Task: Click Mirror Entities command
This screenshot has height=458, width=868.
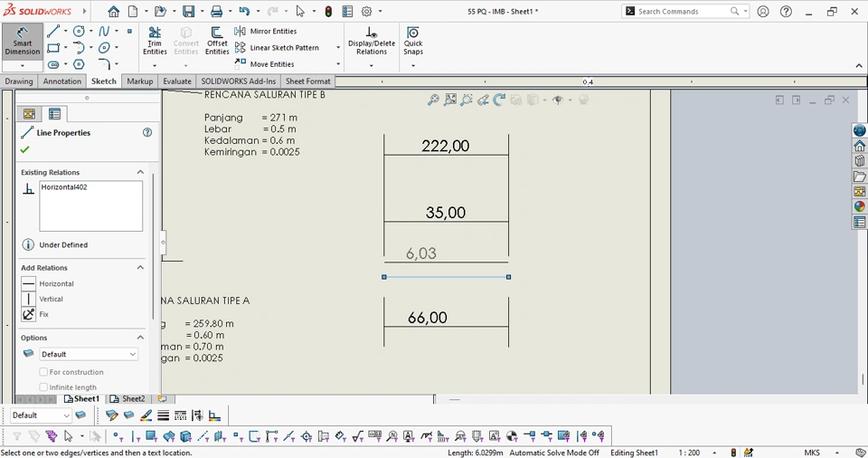Action: click(x=266, y=31)
